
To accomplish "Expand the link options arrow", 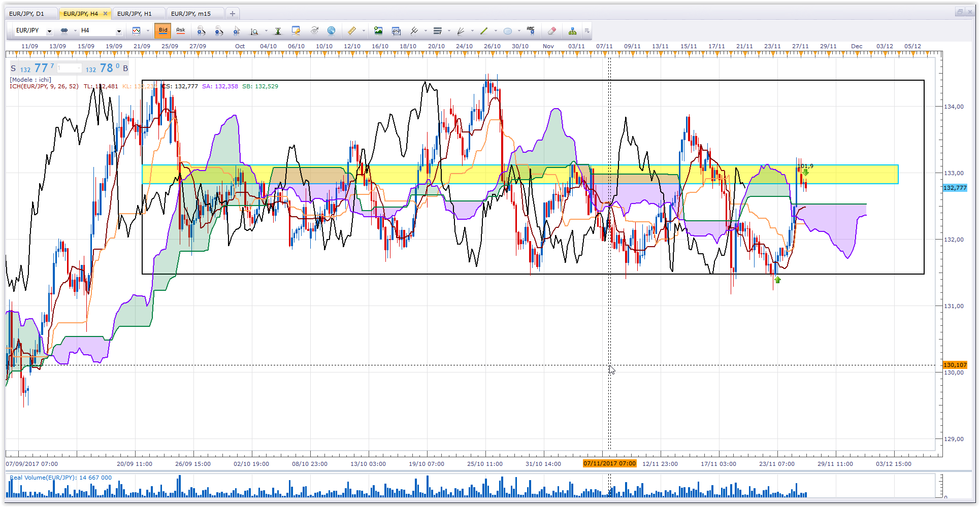I will pyautogui.click(x=75, y=31).
